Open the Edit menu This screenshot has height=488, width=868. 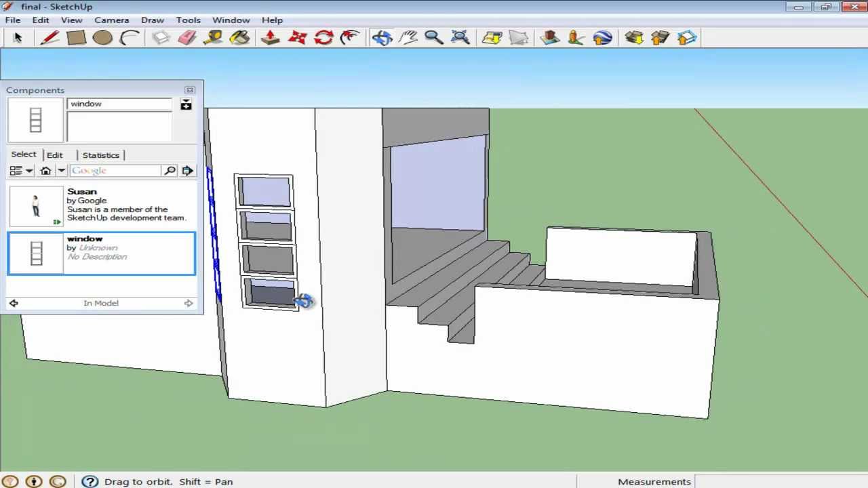[41, 20]
